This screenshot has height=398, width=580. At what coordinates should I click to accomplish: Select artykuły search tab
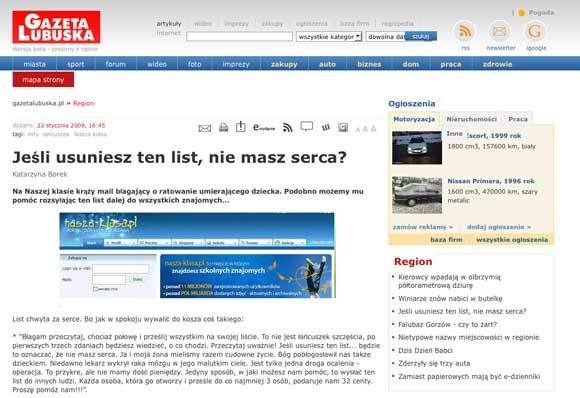[169, 24]
